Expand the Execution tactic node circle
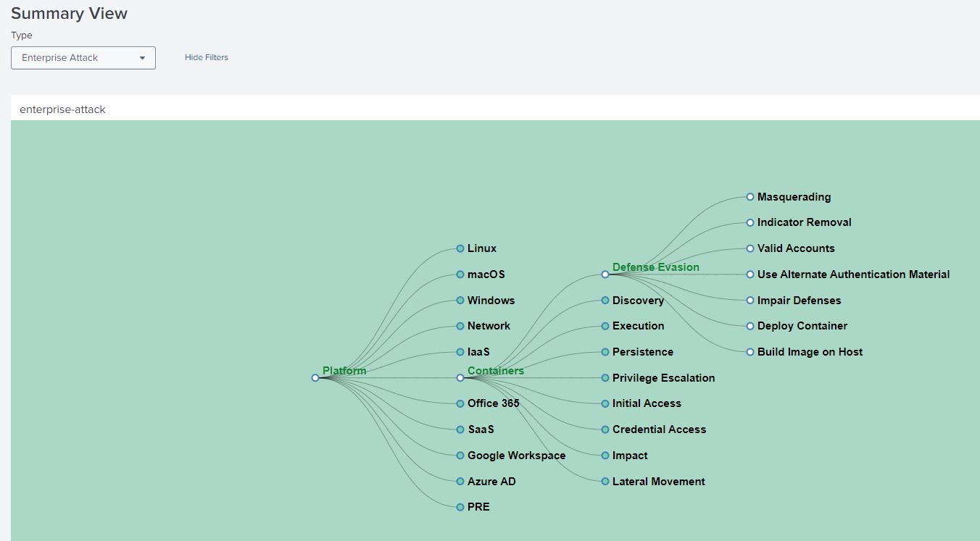This screenshot has width=980, height=541. 605,326
